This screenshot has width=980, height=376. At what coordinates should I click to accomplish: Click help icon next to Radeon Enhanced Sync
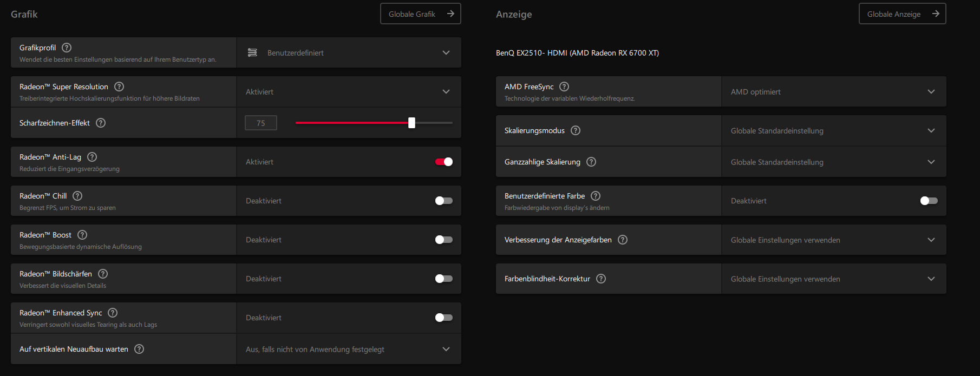click(x=113, y=313)
